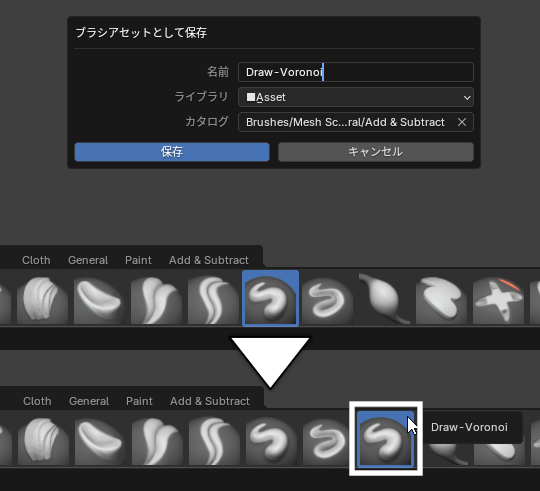
Task: Open the ライブラリ Asset dropdown
Action: pos(356,97)
